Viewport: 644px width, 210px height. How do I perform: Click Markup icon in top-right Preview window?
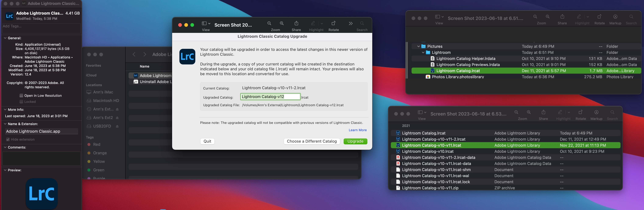coord(615,17)
